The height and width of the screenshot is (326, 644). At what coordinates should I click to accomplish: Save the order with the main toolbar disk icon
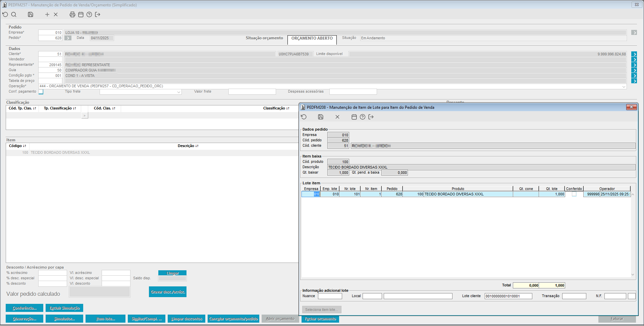point(31,14)
